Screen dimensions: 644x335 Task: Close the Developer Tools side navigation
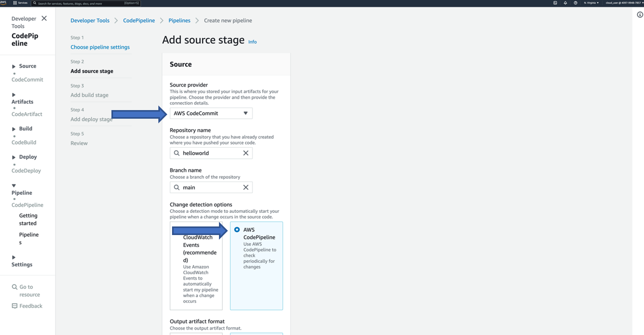click(44, 18)
